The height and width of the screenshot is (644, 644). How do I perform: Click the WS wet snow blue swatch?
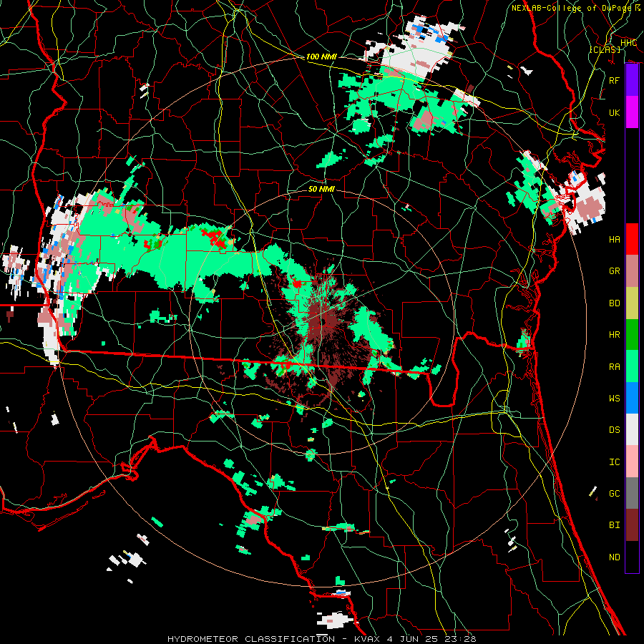(632, 398)
